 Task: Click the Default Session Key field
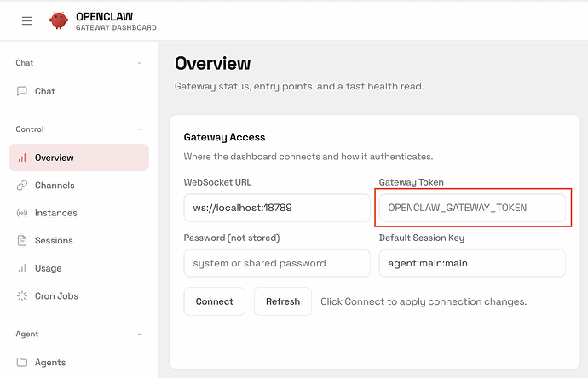[472, 263]
